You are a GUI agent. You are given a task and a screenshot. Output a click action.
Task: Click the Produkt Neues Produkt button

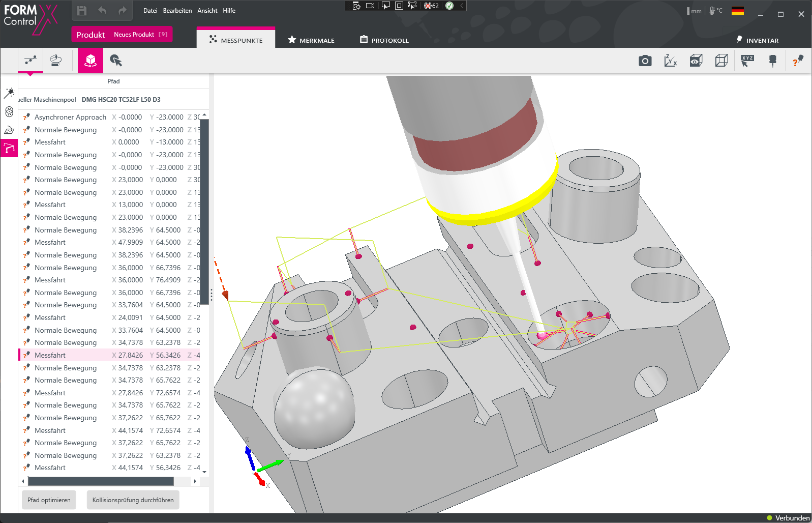click(122, 35)
